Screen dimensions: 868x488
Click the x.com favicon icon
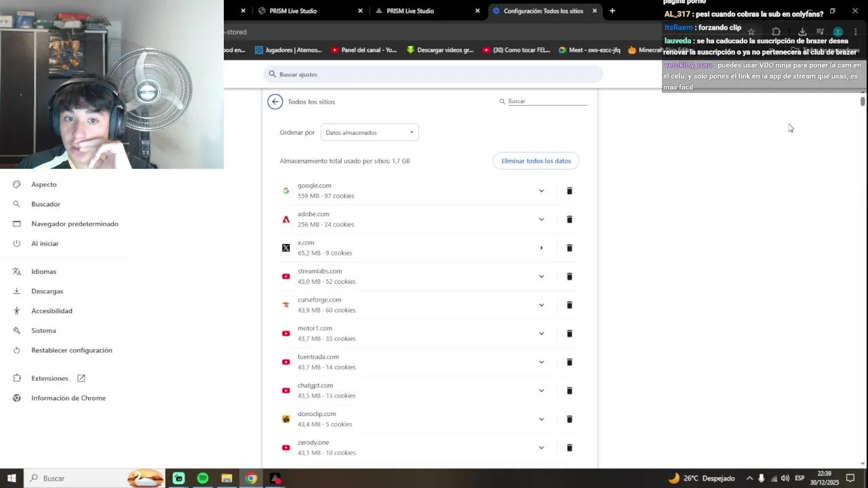click(286, 248)
